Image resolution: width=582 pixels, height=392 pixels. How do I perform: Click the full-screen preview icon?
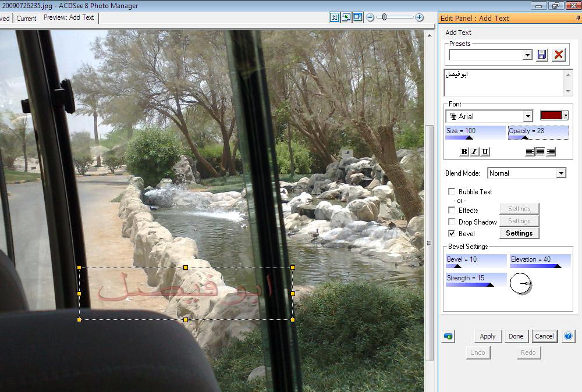[x=358, y=17]
